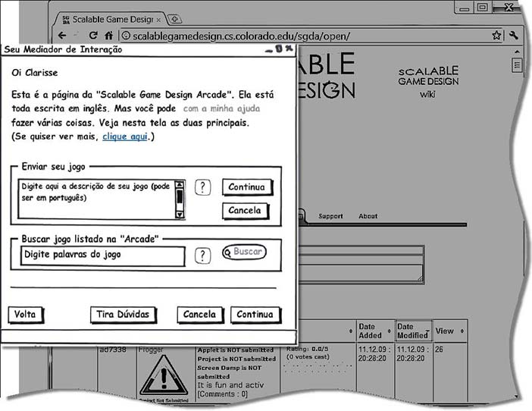Sort table by Date Modified column
The width and height of the screenshot is (532, 411).
(414, 331)
